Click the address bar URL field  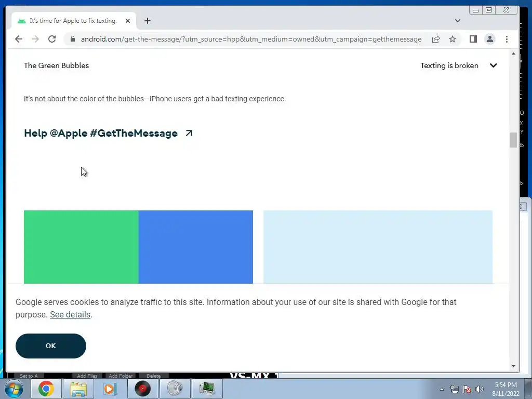point(251,39)
